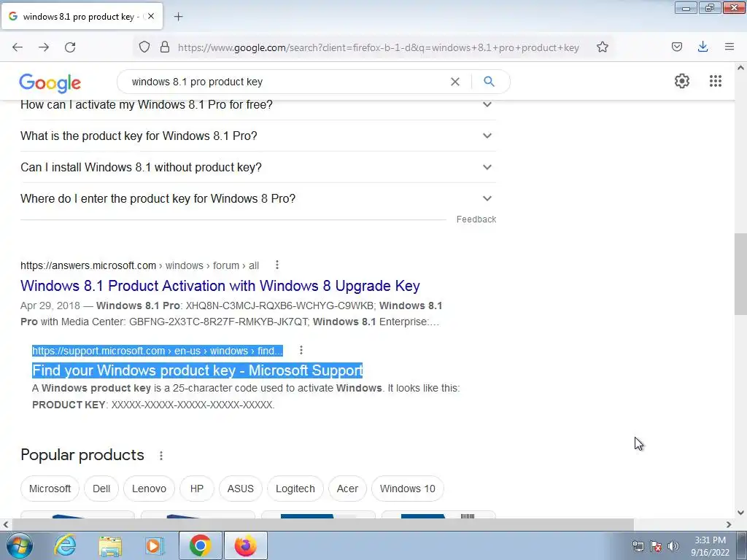Select the Windows 10 product chip
Screen dimensions: 747x560
click(408, 489)
